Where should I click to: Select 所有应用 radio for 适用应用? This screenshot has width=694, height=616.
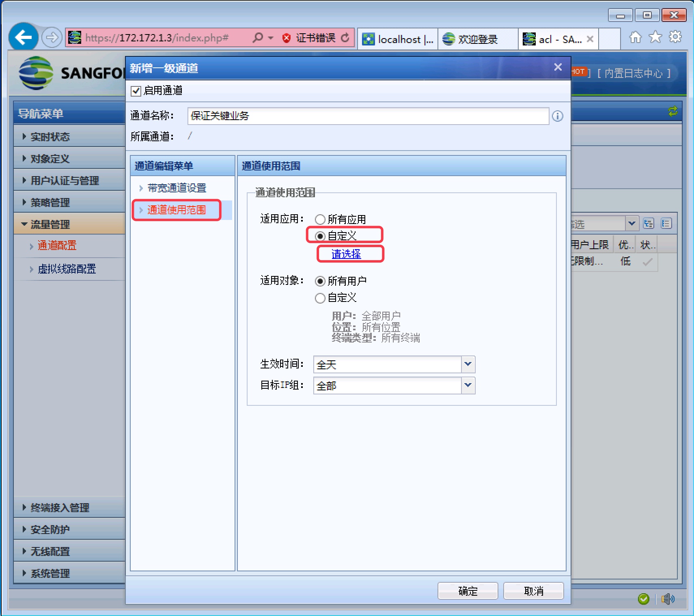[x=320, y=220]
